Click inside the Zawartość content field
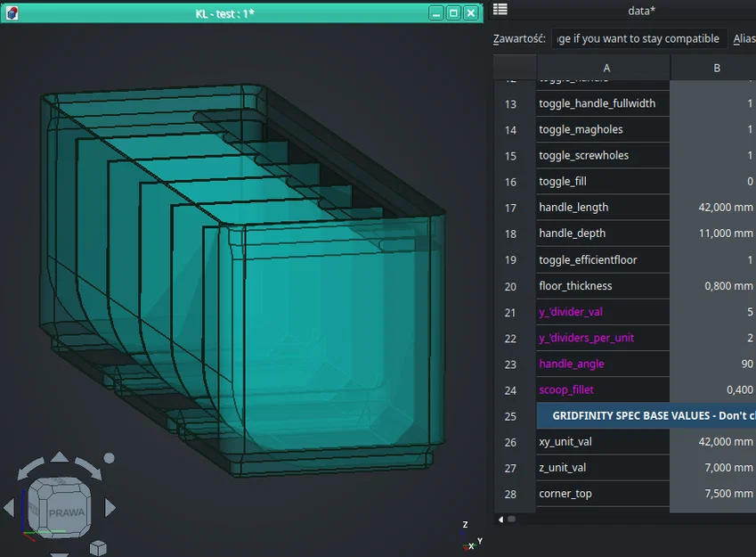This screenshot has width=756, height=557. pyautogui.click(x=638, y=38)
